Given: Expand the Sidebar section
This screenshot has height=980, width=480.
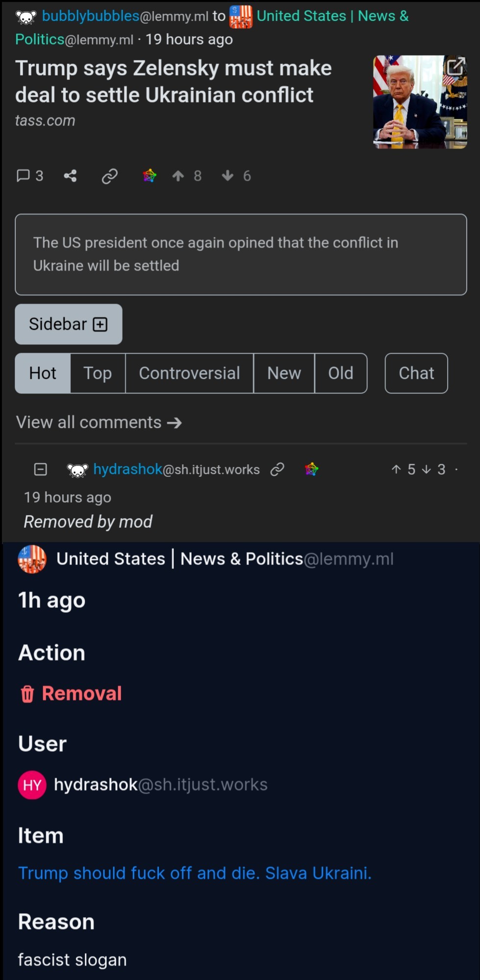Looking at the screenshot, I should click(x=69, y=324).
